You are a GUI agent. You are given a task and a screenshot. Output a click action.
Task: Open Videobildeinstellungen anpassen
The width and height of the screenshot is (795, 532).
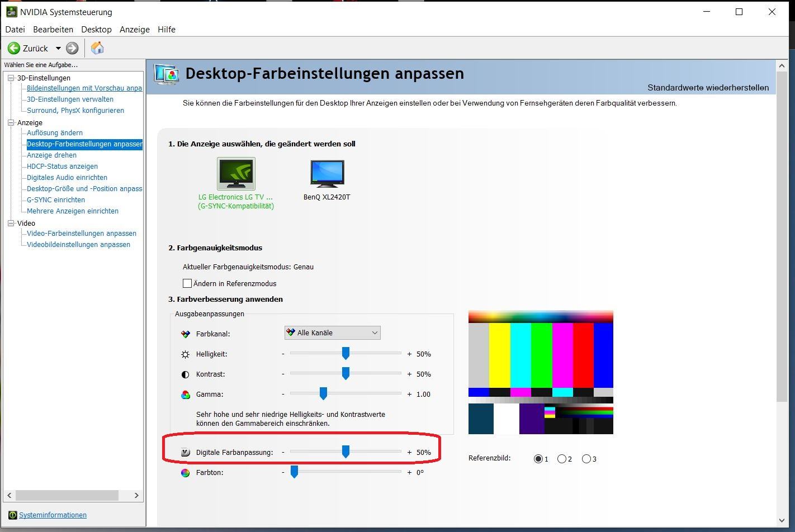coord(78,245)
